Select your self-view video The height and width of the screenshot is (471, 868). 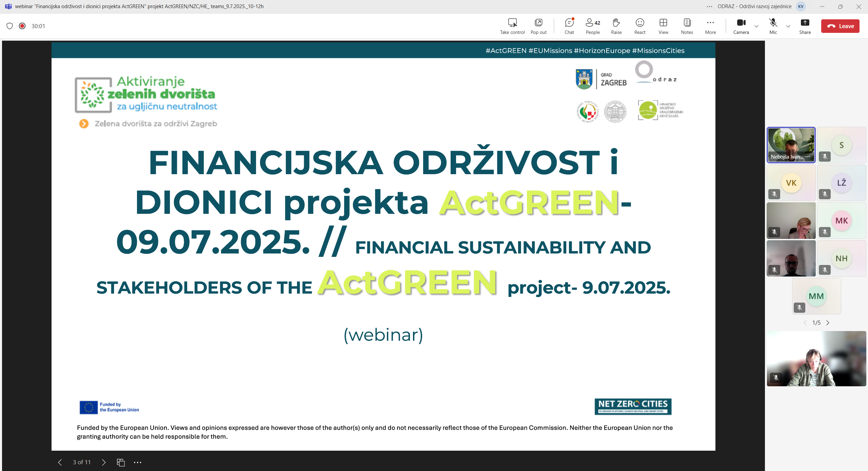816,359
